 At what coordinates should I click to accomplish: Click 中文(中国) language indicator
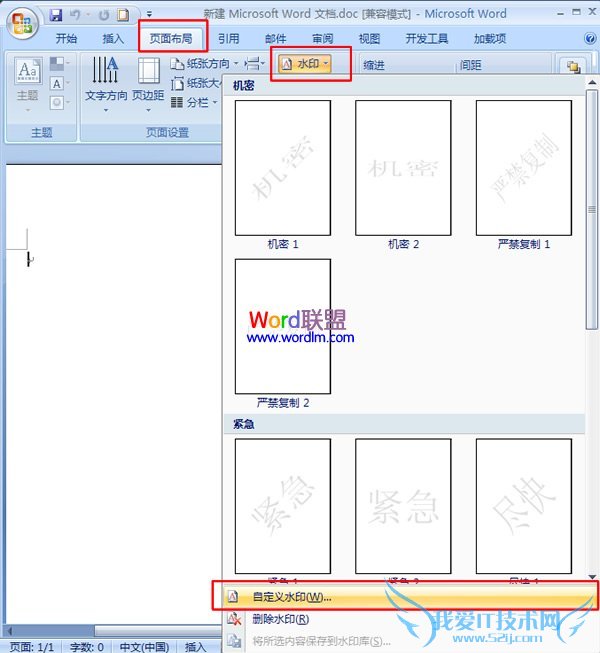click(144, 647)
